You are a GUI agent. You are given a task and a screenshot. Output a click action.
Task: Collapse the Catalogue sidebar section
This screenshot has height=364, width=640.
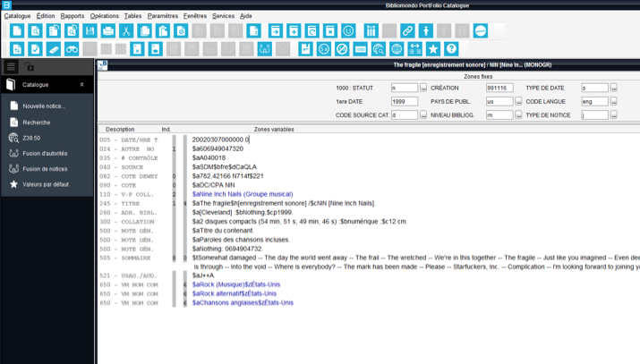click(81, 84)
